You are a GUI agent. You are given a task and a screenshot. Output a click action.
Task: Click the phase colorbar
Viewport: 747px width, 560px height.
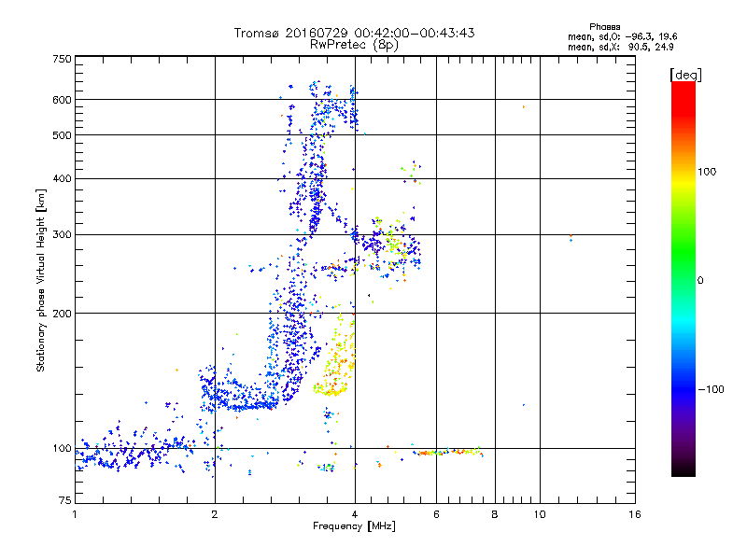tap(684, 279)
